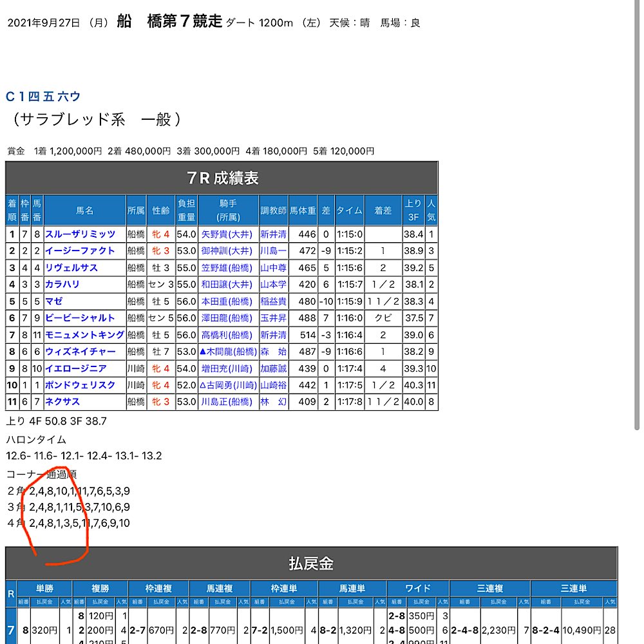
Task: Click the 三連複 payout column header
Action: click(490, 589)
